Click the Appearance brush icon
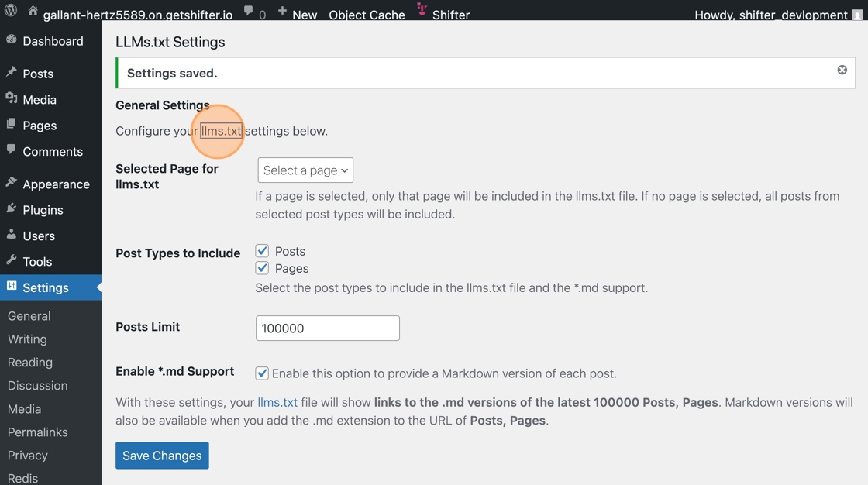 pos(11,182)
